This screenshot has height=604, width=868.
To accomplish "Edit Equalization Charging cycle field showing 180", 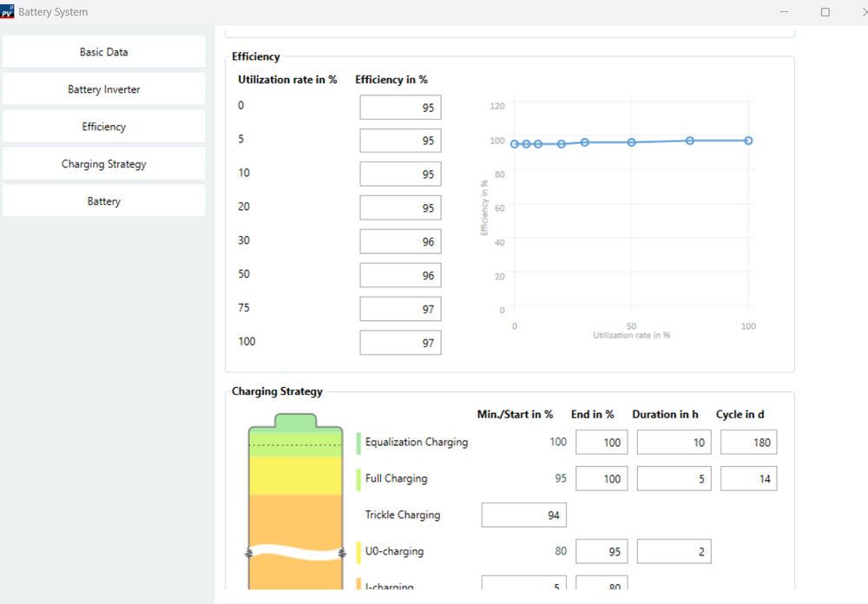I will (x=748, y=443).
